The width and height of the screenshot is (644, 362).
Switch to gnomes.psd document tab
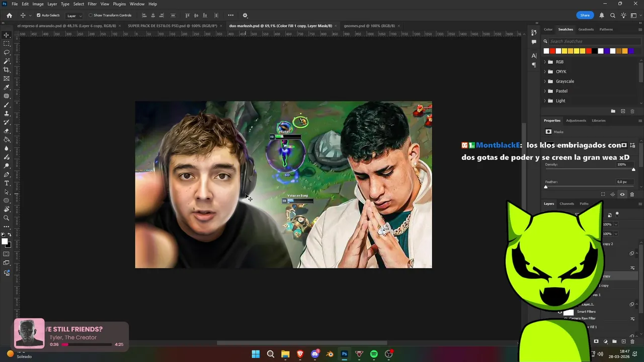(x=369, y=26)
